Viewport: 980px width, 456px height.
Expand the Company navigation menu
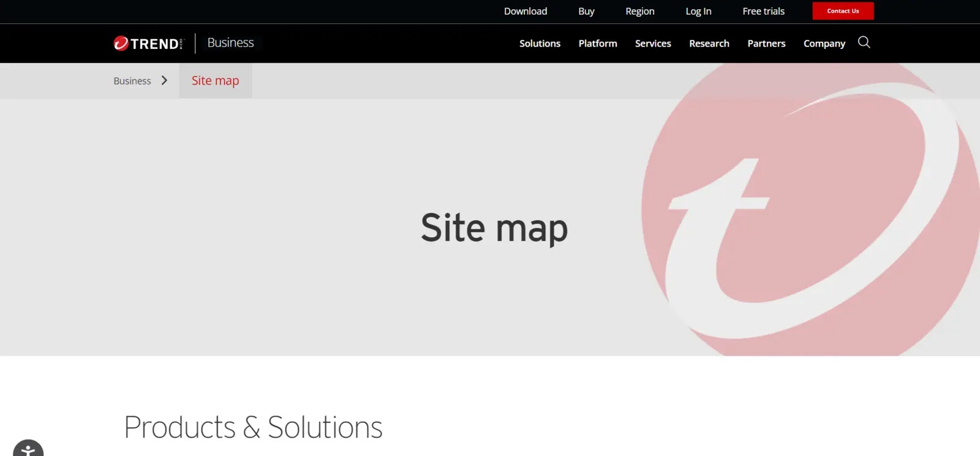click(824, 44)
